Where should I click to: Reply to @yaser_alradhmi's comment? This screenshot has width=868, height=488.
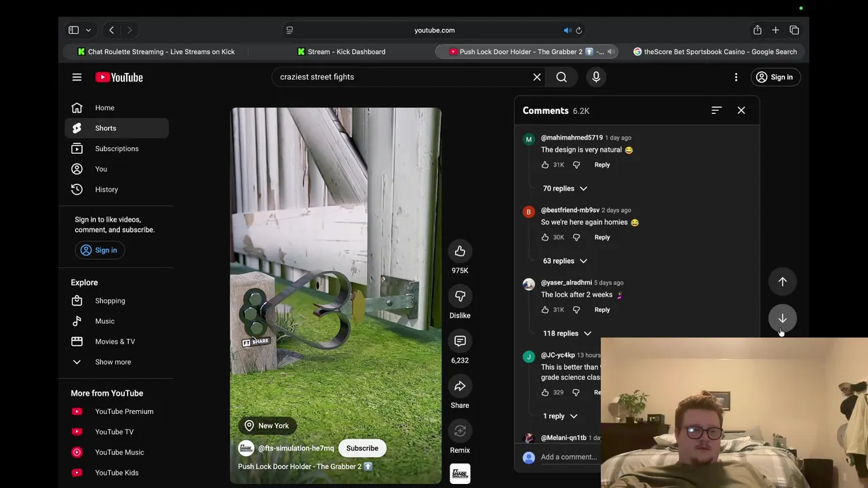602,310
